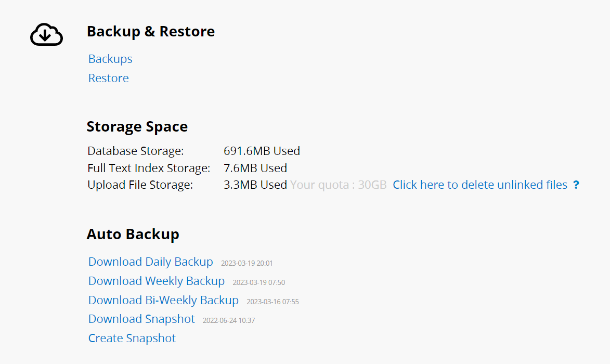Go to the Restore page
610x364 pixels.
109,78
